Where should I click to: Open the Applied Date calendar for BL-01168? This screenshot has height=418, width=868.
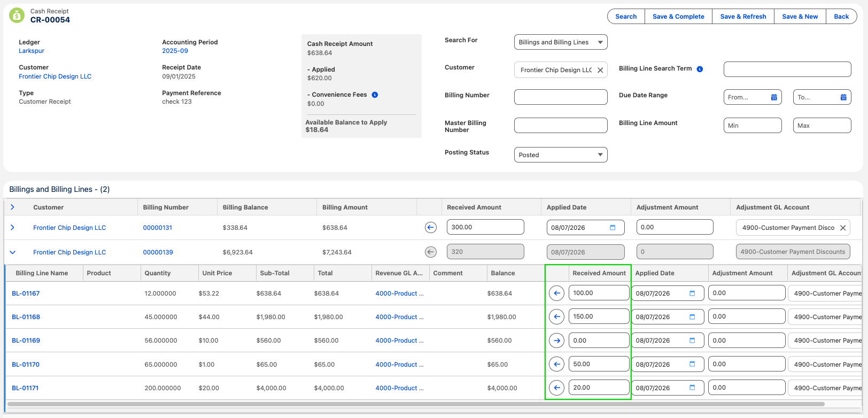click(692, 317)
